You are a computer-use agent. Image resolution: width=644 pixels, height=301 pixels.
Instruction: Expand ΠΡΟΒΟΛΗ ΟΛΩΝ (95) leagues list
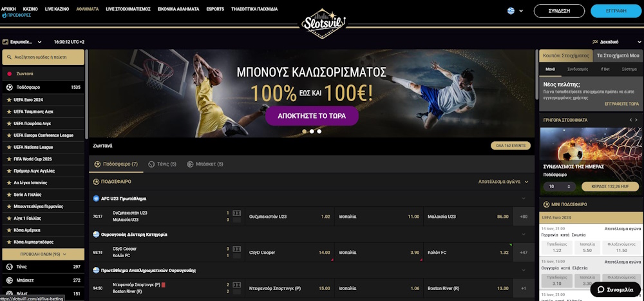coord(44,254)
